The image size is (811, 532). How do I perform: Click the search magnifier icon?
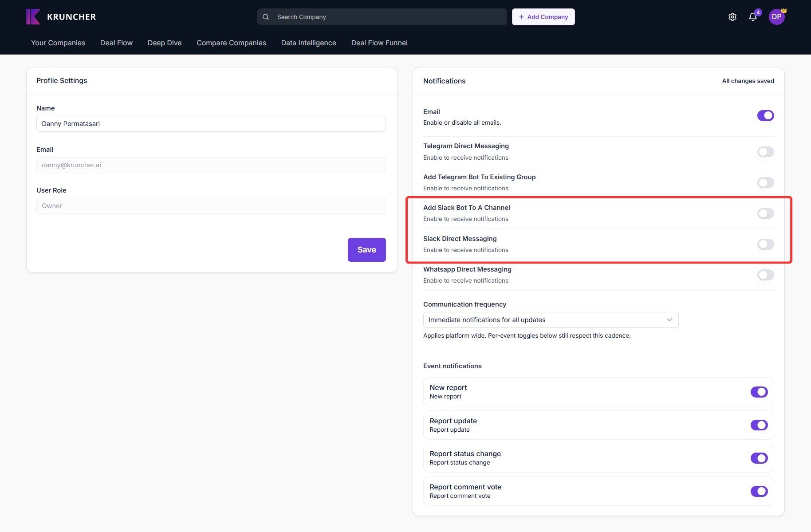[265, 16]
